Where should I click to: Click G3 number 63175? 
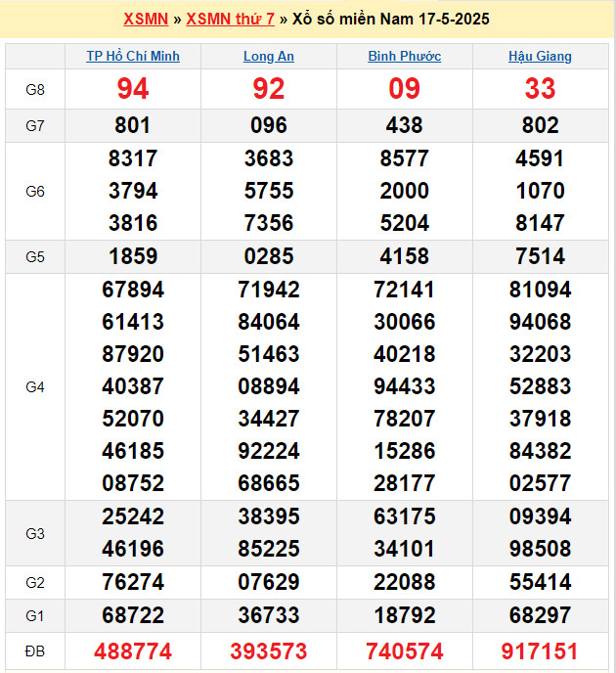pos(405,516)
